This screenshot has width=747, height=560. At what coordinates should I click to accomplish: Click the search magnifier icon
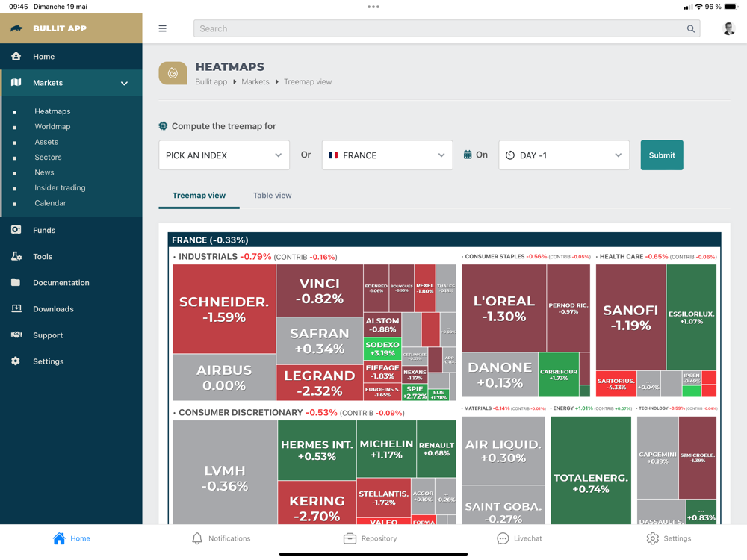[690, 28]
